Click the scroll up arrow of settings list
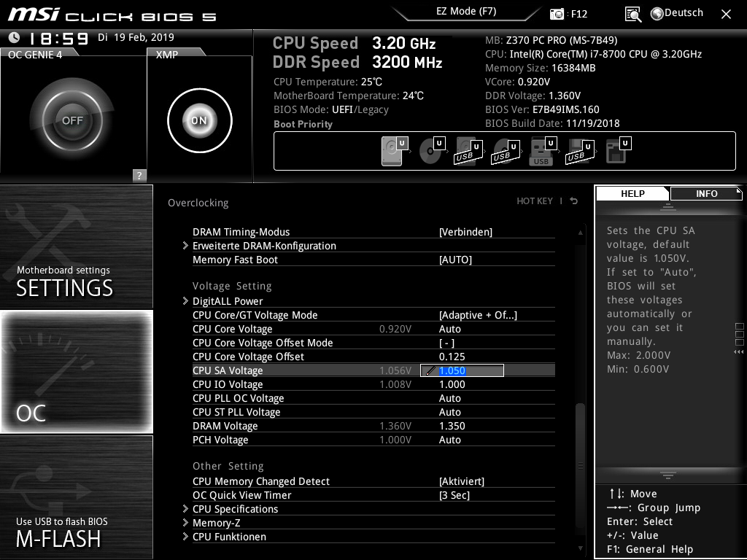 pos(580,233)
